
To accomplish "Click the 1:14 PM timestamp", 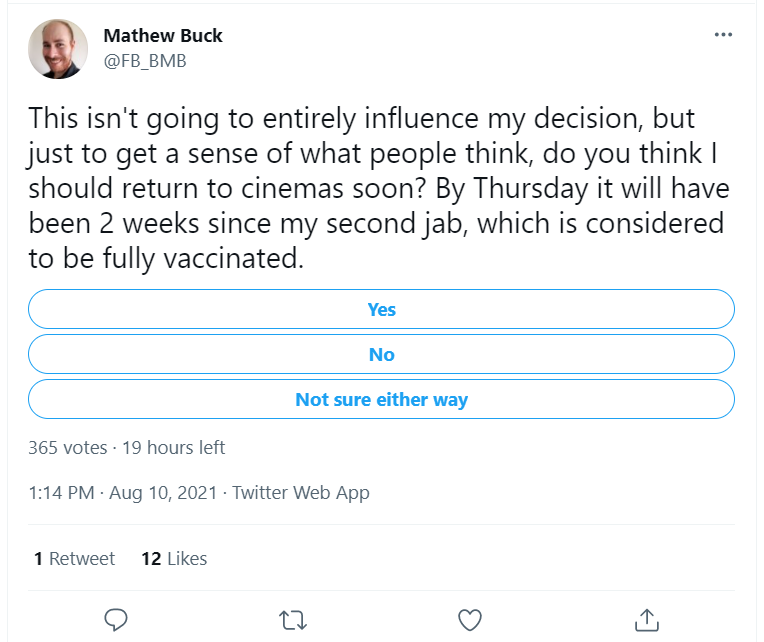I will pyautogui.click(x=61, y=493).
